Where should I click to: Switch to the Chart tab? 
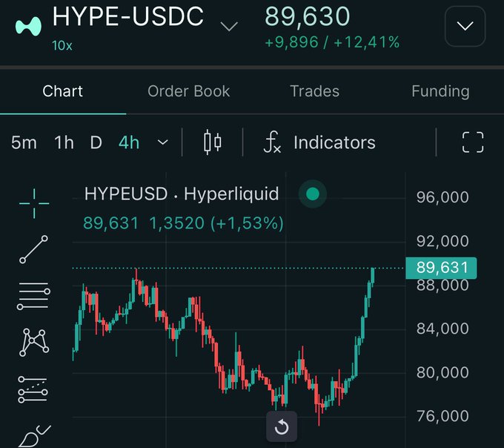pyautogui.click(x=63, y=91)
